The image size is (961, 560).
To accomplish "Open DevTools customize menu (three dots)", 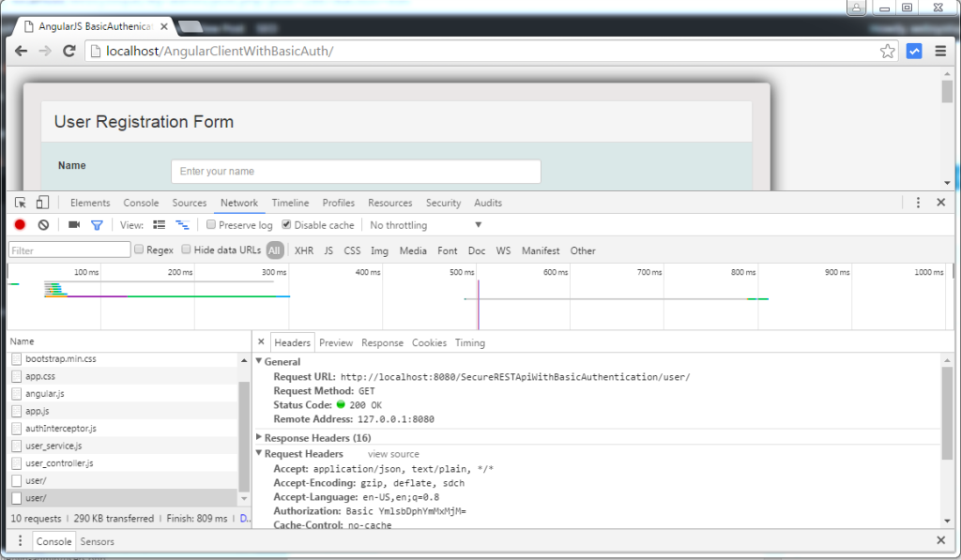I will pos(918,202).
